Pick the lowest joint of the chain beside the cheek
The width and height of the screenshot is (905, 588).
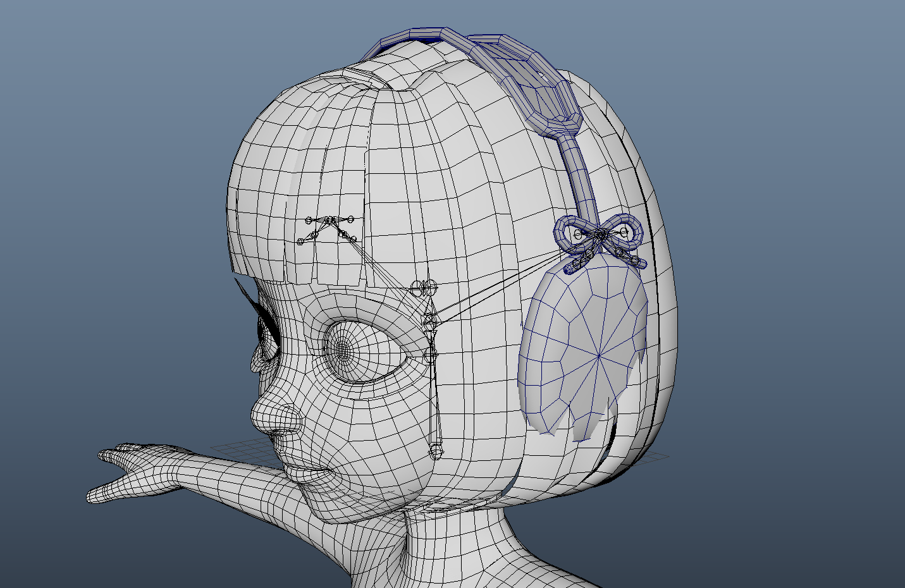click(x=436, y=451)
